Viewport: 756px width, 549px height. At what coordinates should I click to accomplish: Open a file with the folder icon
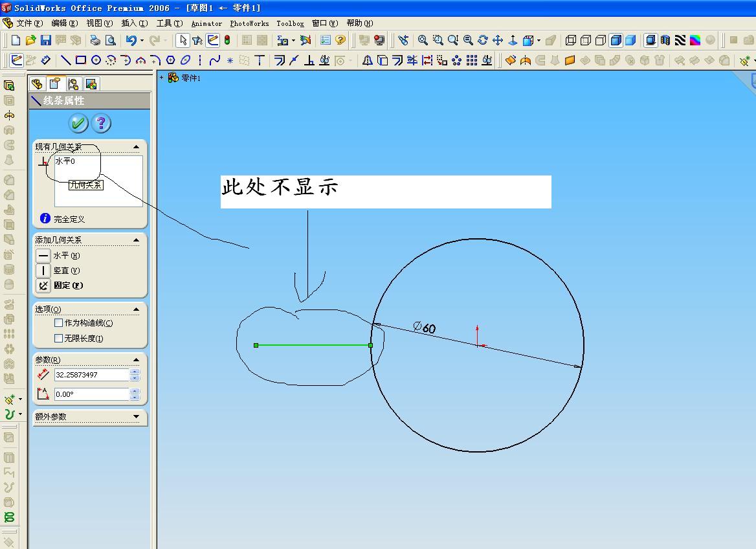(x=31, y=41)
